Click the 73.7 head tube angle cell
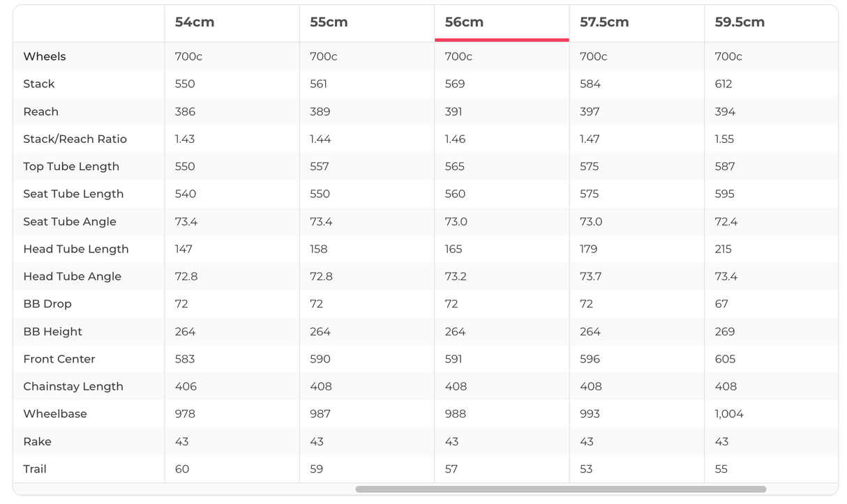The height and width of the screenshot is (504, 847). [591, 277]
